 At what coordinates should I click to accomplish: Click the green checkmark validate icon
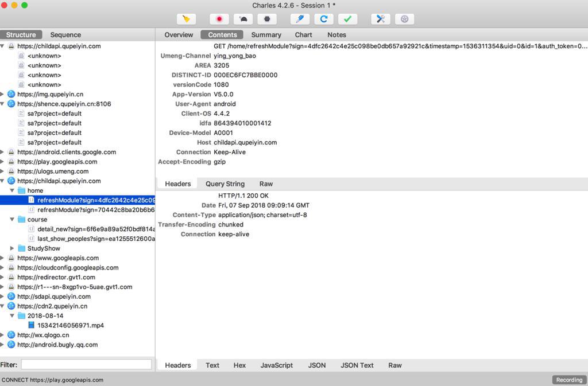(x=347, y=19)
